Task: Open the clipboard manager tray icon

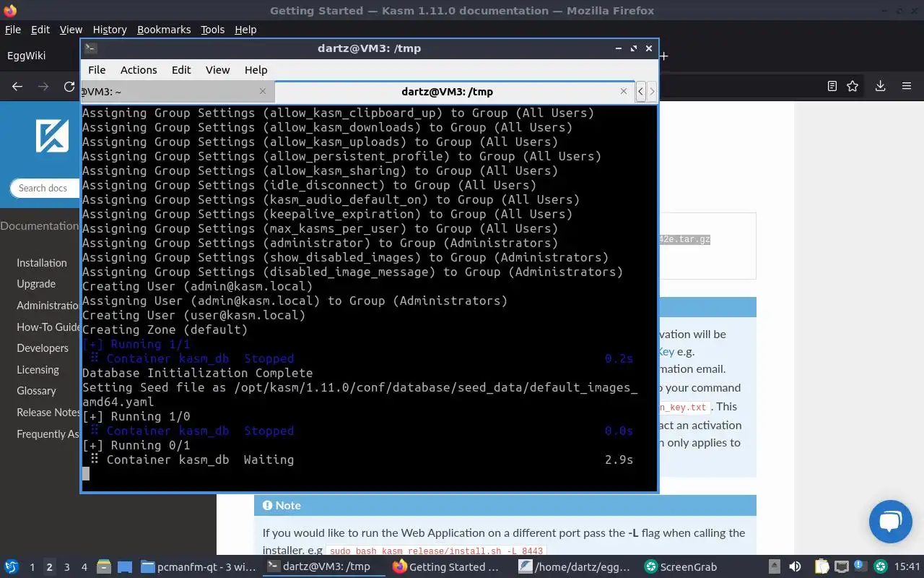Action: [x=821, y=567]
